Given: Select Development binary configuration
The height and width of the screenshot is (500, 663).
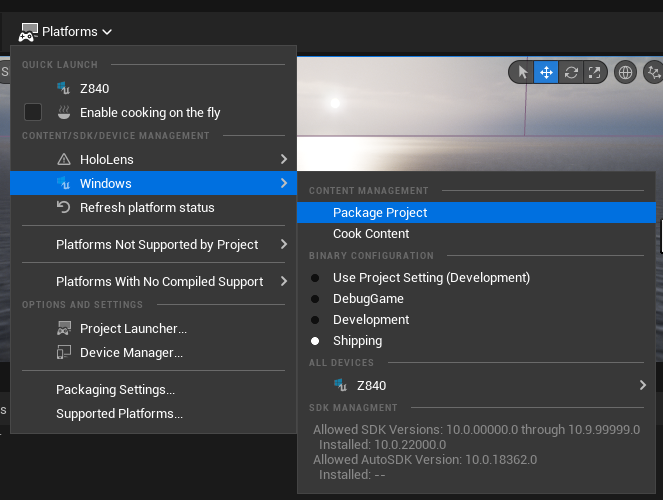Looking at the screenshot, I should (x=371, y=320).
